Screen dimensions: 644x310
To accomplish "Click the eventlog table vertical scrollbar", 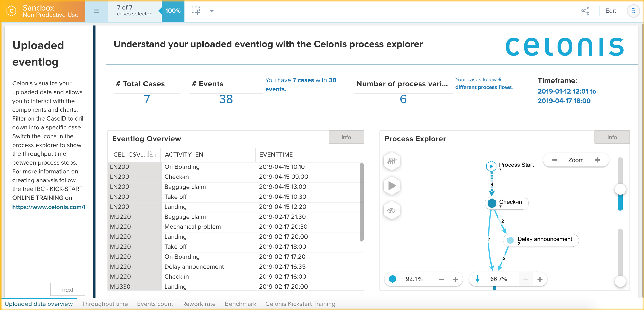I will coord(361,202).
